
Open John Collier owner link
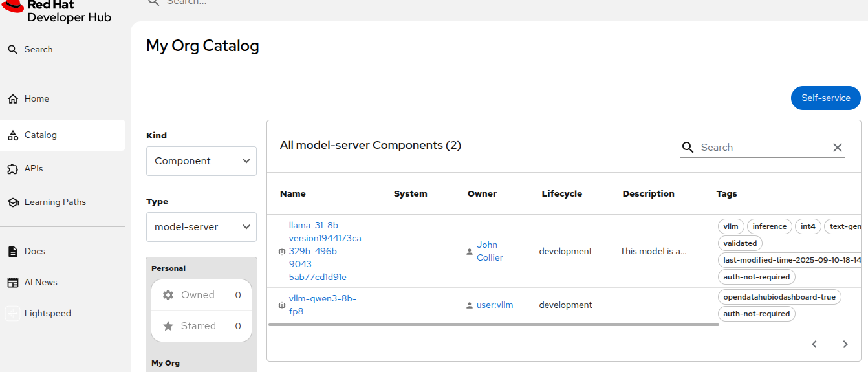click(489, 251)
